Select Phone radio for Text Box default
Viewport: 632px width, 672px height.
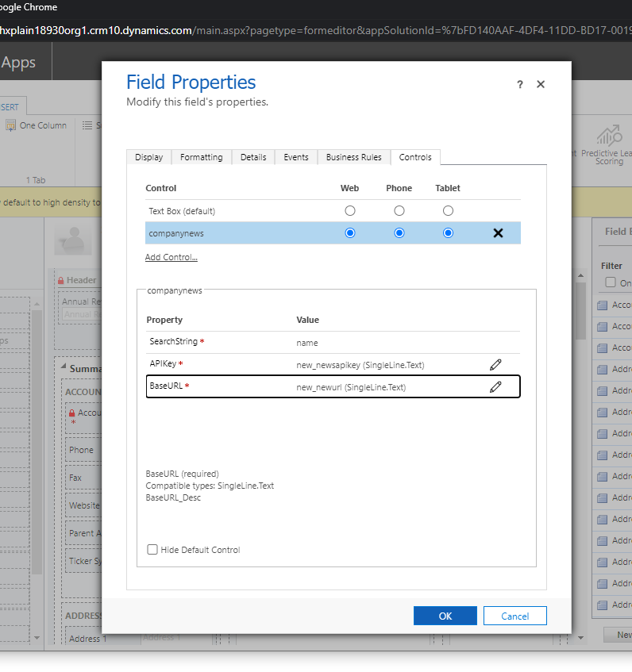tap(399, 211)
